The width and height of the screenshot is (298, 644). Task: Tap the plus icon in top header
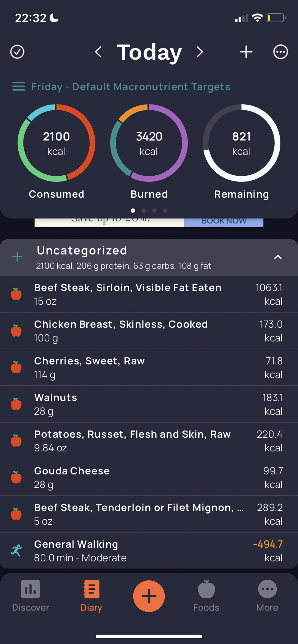(246, 52)
